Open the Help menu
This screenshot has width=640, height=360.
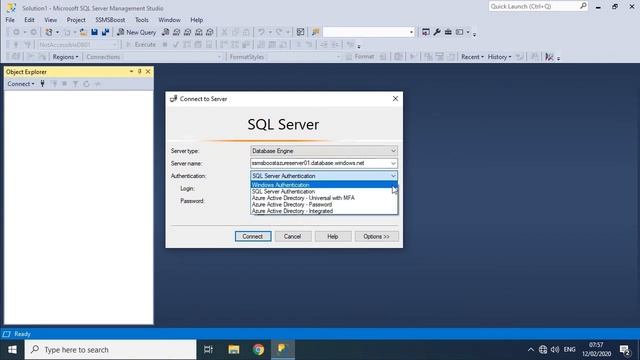[x=197, y=20]
